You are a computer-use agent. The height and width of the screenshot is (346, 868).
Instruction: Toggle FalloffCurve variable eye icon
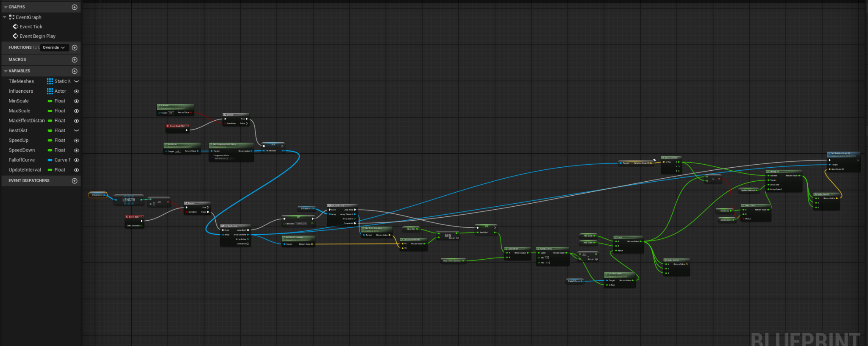click(77, 160)
